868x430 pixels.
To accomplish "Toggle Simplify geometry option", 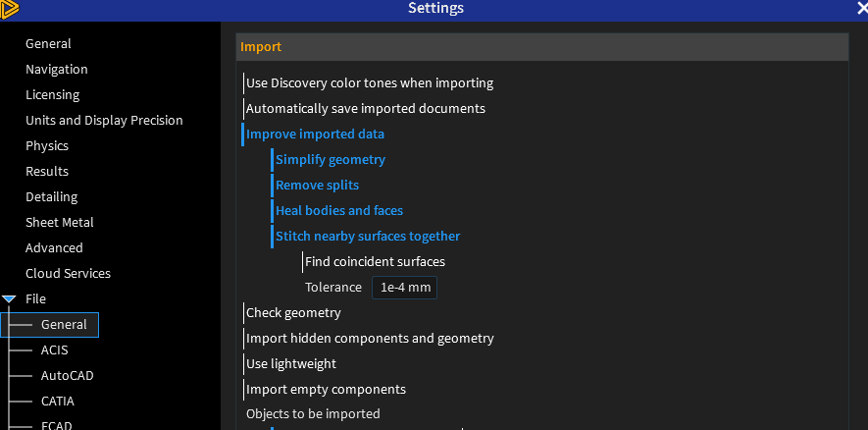I will pyautogui.click(x=330, y=160).
